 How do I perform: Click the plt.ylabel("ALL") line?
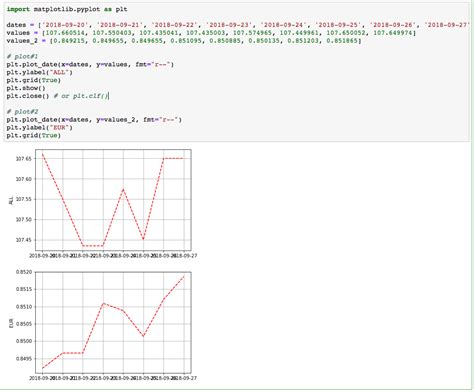(x=39, y=72)
